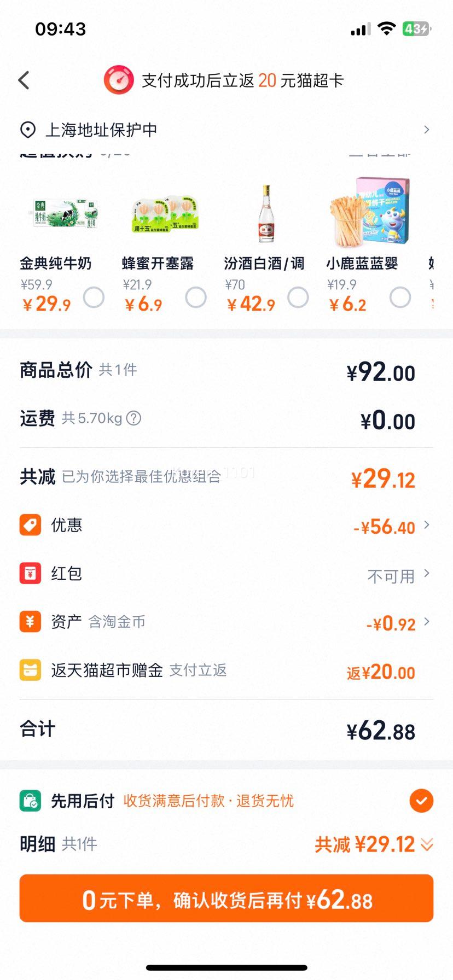Screen dimensions: 453x980
Task: Expand the 上海地址保护中 address chevron
Action: point(427,130)
